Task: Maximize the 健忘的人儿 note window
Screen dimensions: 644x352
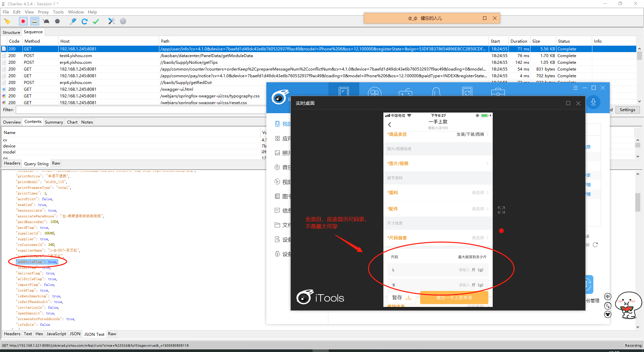Action: click(x=485, y=18)
